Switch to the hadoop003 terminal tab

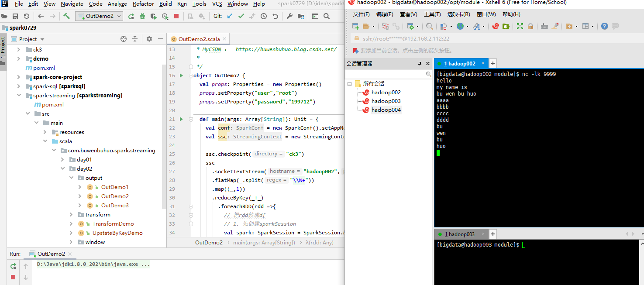tap(461, 234)
